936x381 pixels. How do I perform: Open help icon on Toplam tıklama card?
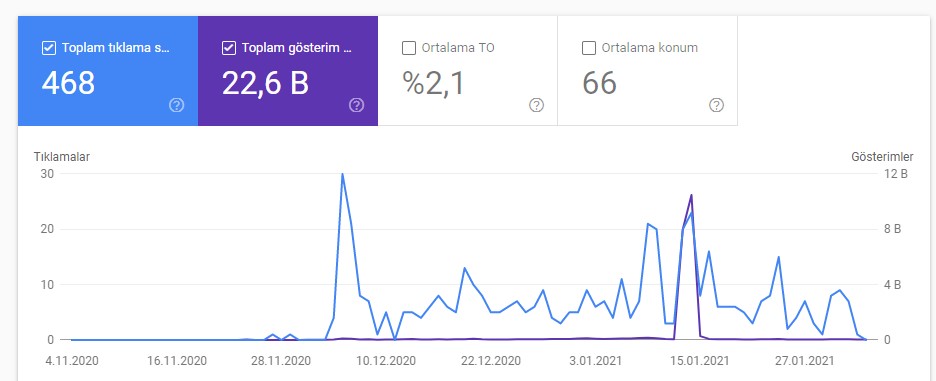click(x=176, y=106)
